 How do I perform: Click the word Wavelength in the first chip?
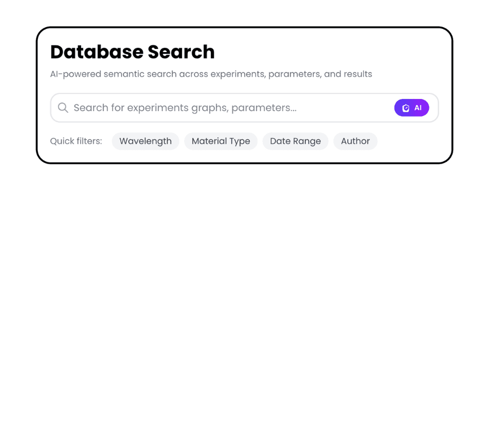(145, 141)
